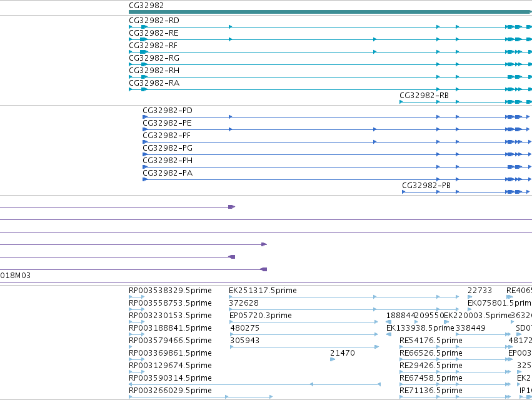Viewport: 532px width, 400px height.
Task: Open cDNA feature 372628
Action: point(244,303)
